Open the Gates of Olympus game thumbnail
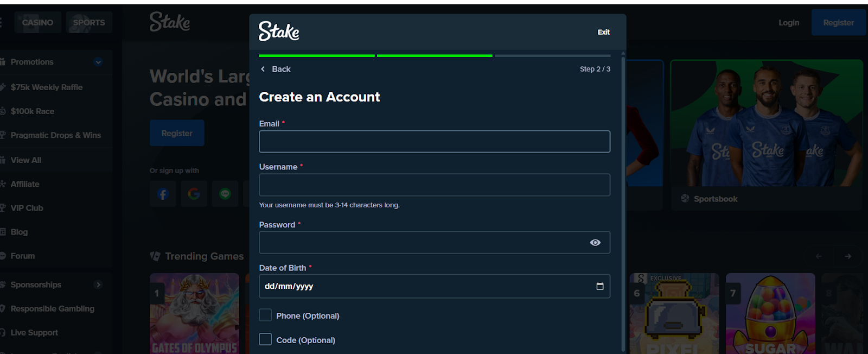The width and height of the screenshot is (868, 354). click(x=194, y=313)
